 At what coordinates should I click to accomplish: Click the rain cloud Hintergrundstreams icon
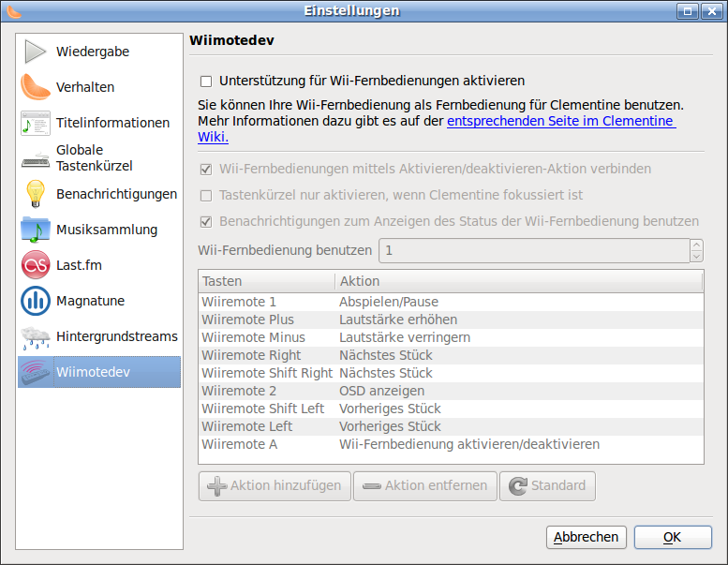(x=36, y=337)
